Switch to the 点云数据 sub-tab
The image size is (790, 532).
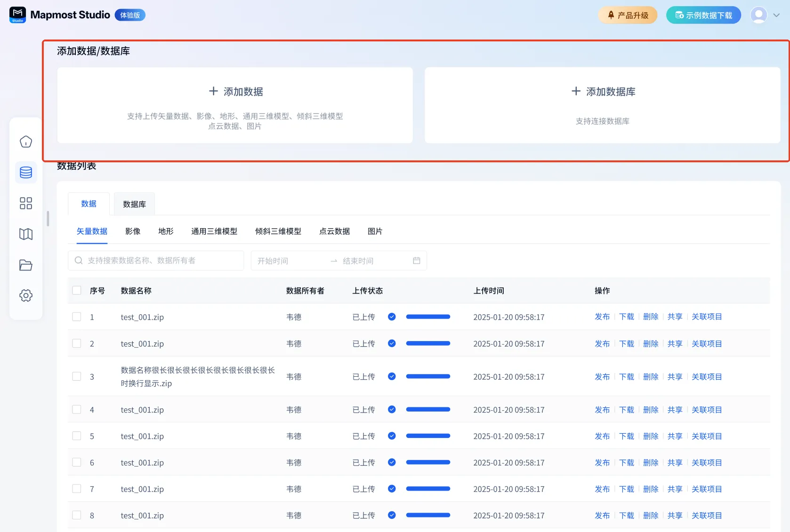click(334, 231)
